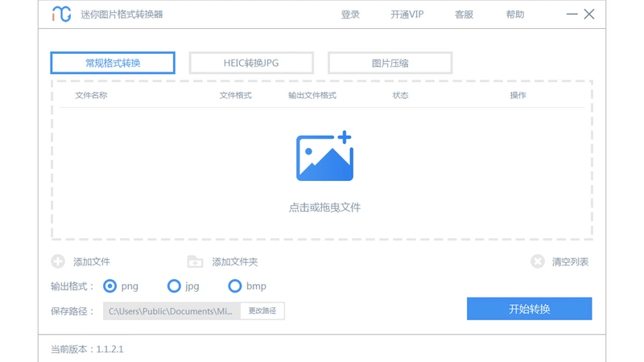Click the 更改路径 button
Screen dimensions: 644x362
coord(262,311)
